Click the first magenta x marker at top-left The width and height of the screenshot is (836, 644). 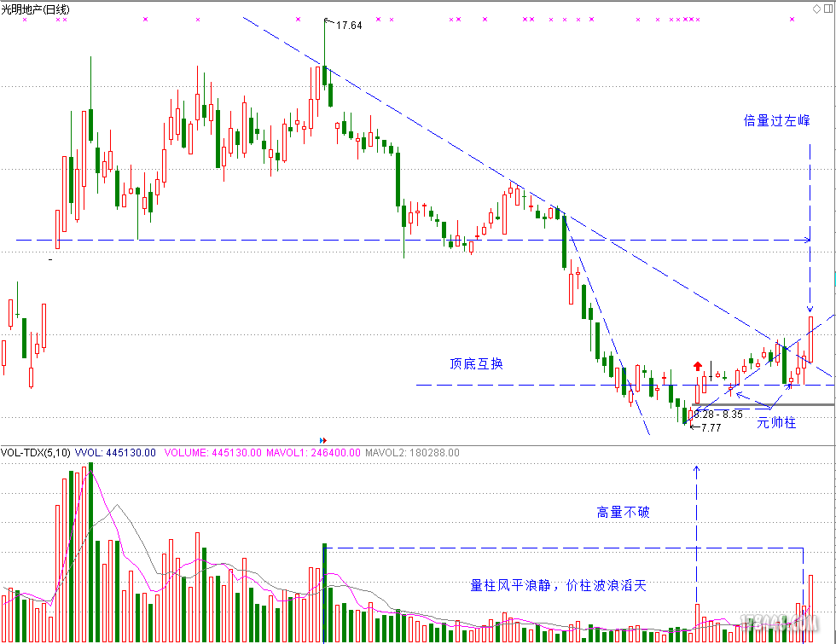point(25,19)
